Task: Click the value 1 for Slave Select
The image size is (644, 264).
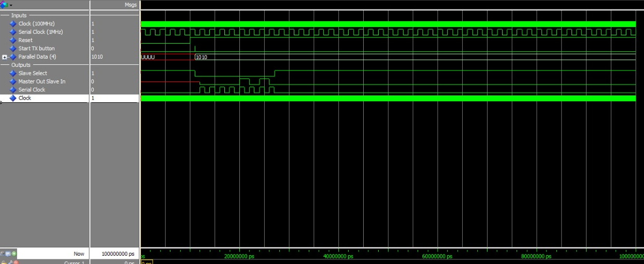Action: [93, 74]
